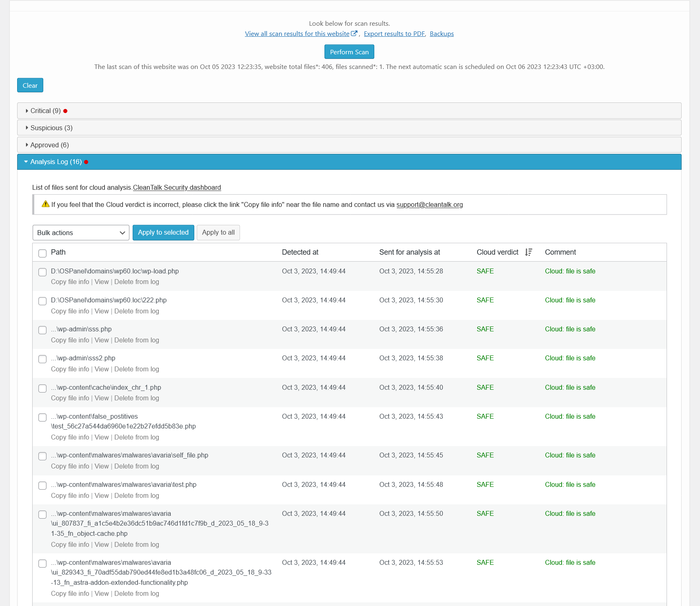Click Copy file info under 222.php

[x=70, y=311]
